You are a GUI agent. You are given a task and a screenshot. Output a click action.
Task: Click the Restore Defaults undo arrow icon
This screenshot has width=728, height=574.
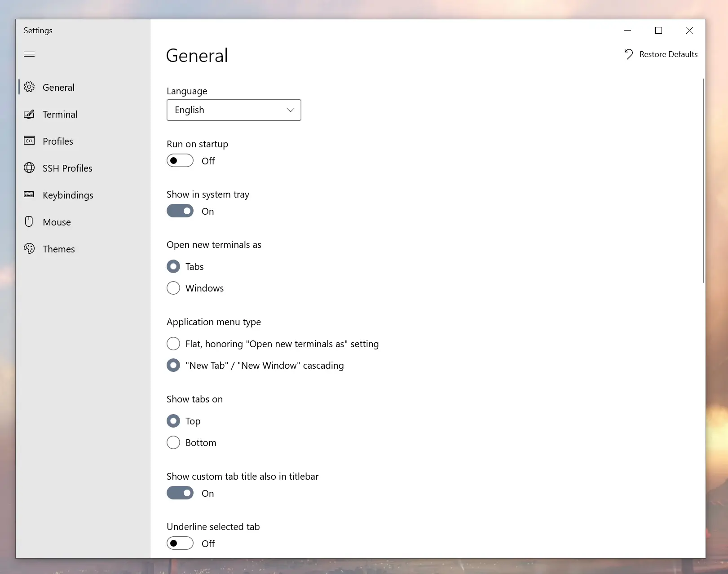[628, 54]
